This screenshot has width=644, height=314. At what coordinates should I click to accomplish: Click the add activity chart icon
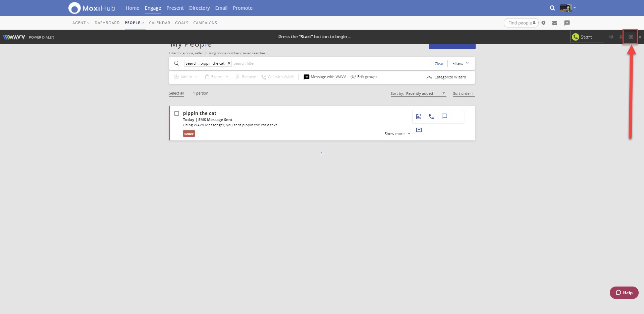pos(419,117)
